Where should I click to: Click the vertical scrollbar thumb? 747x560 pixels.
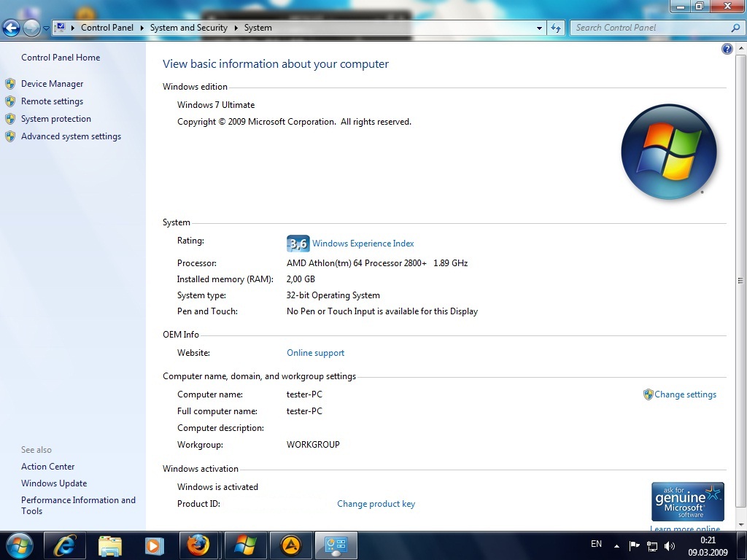tap(741, 281)
